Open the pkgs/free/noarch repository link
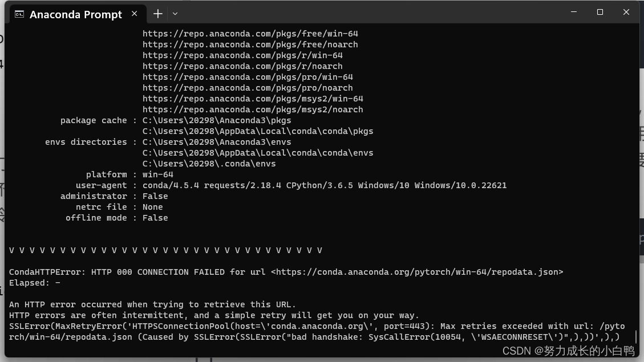The image size is (644, 362). [x=250, y=44]
